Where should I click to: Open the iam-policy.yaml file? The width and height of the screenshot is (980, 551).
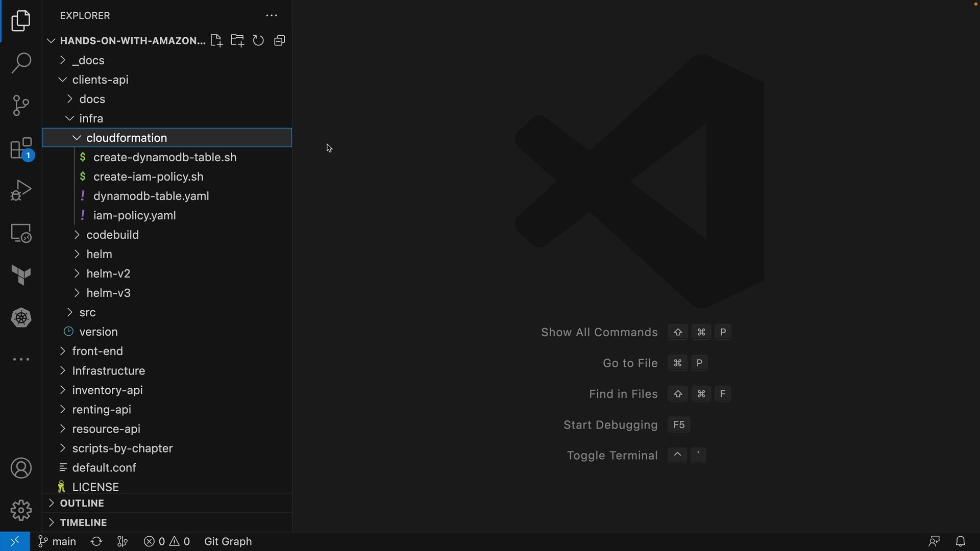135,216
